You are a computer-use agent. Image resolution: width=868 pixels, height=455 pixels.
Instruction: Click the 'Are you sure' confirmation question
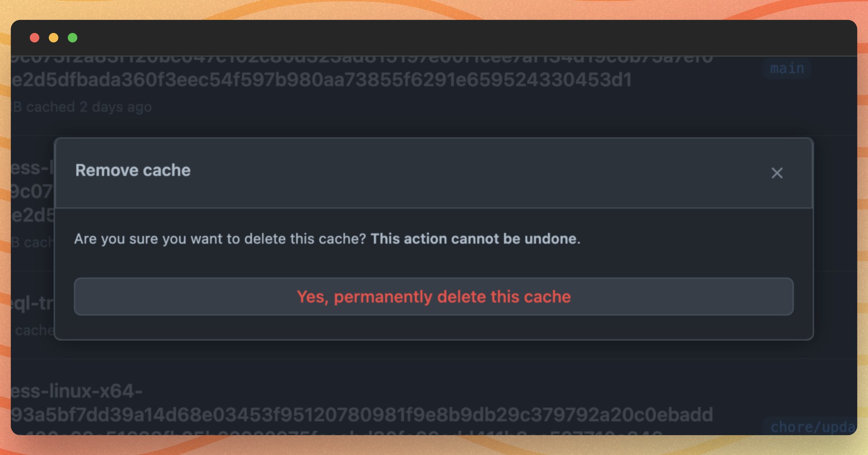[220, 239]
